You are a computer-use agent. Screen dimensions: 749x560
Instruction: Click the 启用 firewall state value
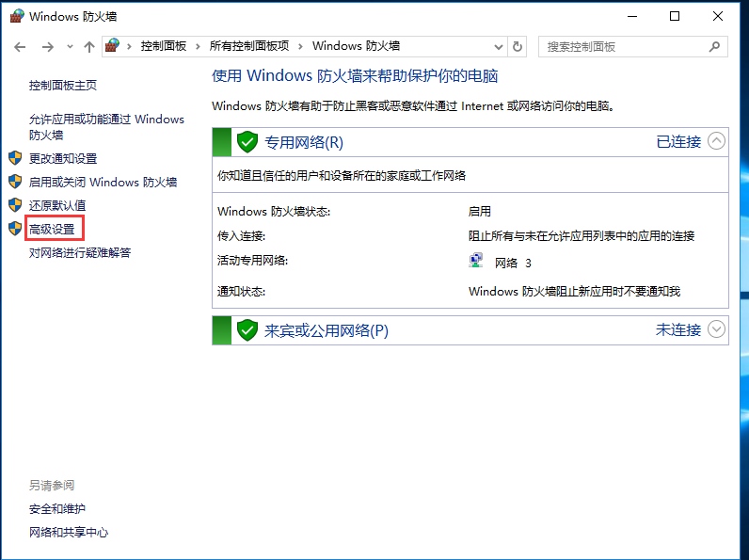[480, 212]
